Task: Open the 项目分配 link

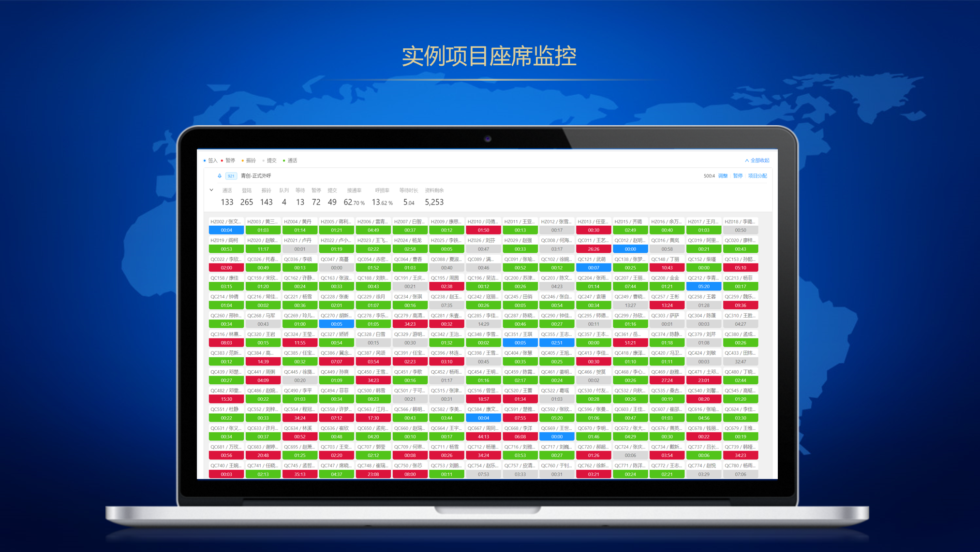Action: click(757, 176)
